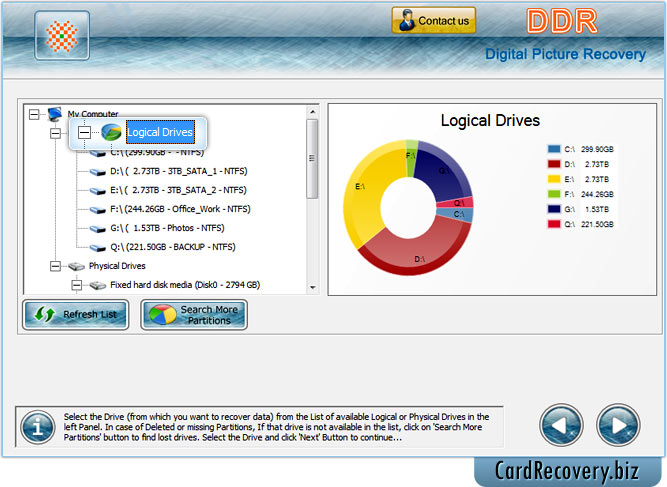Select Fixed hard disk media Disk0 row
Image resolution: width=667 pixels, height=487 pixels.
tap(185, 285)
